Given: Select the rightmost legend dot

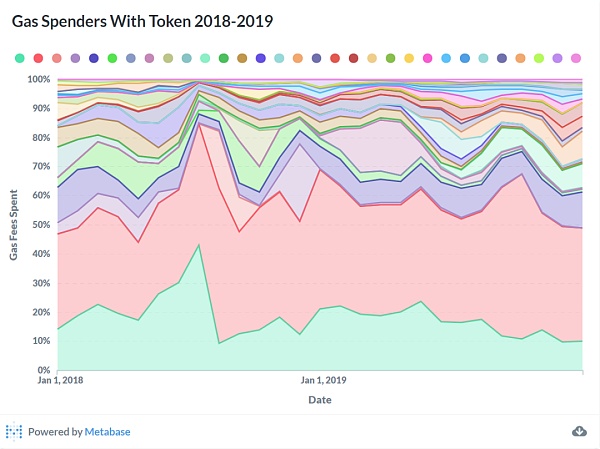Looking at the screenshot, I should click(577, 60).
